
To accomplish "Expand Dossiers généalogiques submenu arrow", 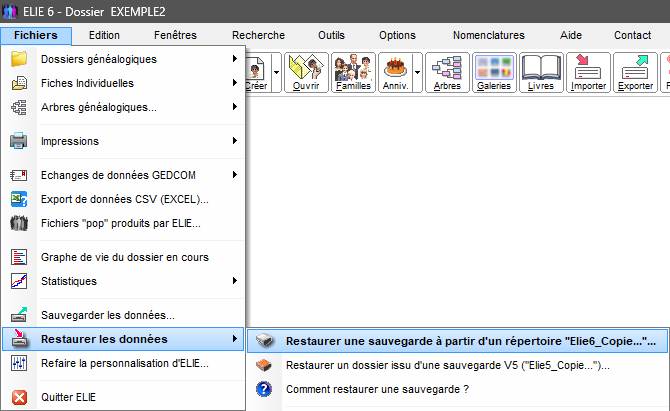I will [235, 59].
